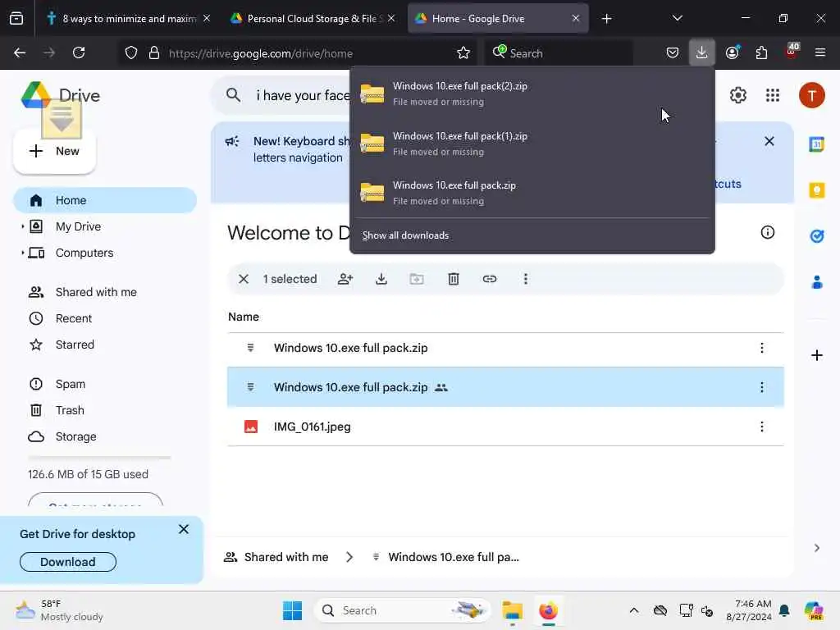Click Firefox Search box
This screenshot has height=630, width=840.
coord(559,53)
